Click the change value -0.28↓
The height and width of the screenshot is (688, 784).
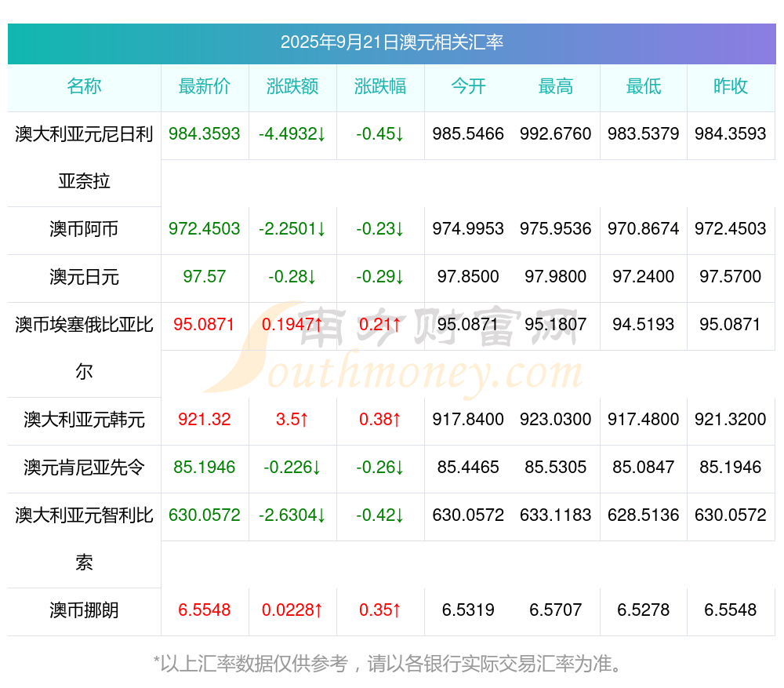pyautogui.click(x=292, y=276)
